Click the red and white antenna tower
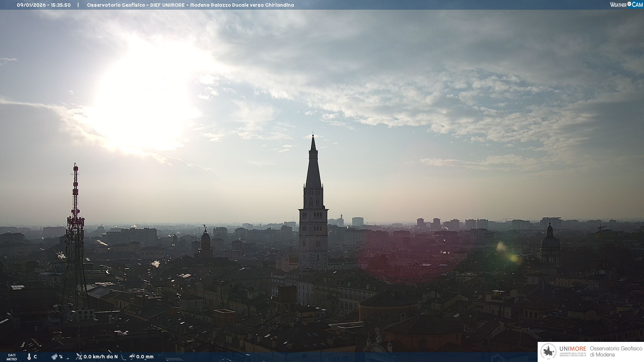 pos(75,201)
